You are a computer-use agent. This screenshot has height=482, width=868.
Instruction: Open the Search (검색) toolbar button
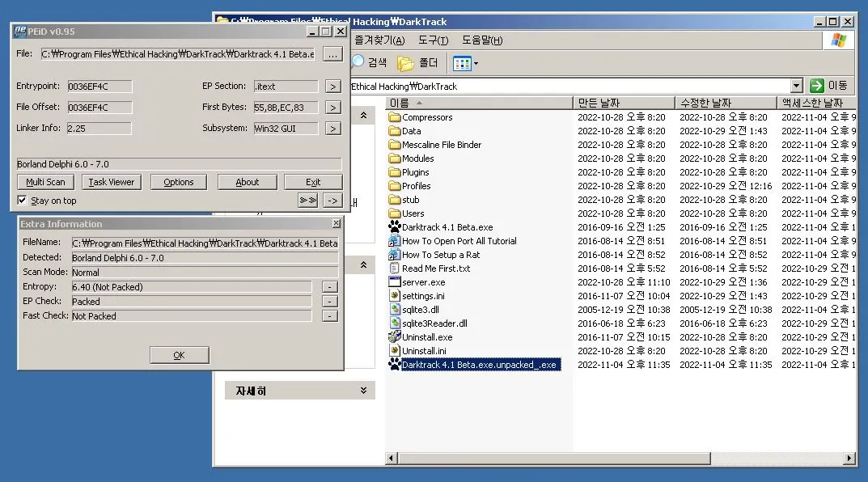(370, 62)
